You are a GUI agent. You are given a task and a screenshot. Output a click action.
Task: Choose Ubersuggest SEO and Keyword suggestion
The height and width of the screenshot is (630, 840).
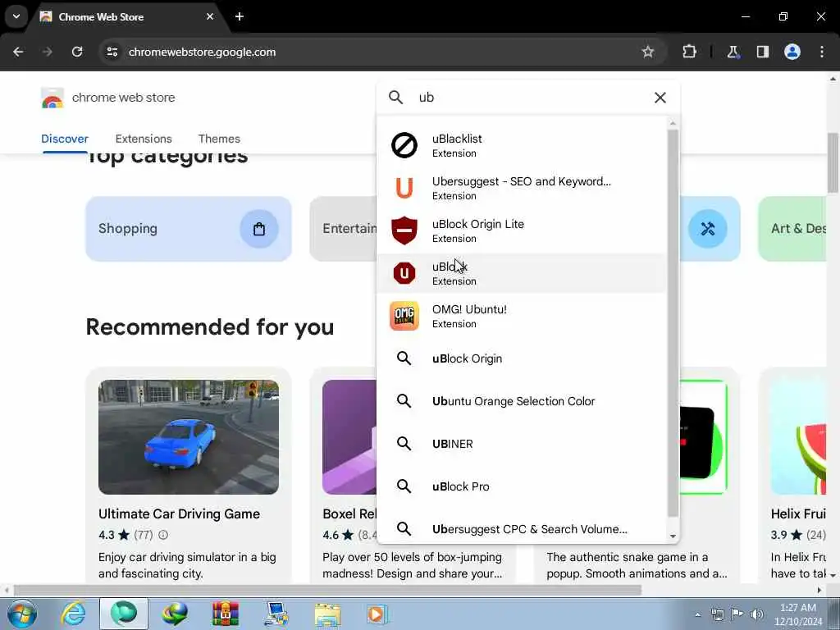pos(523,188)
